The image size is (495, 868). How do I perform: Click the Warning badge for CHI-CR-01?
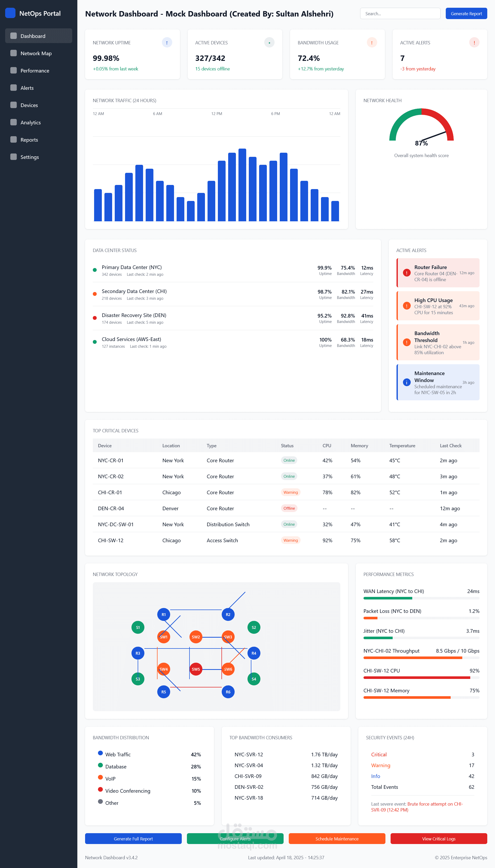pos(290,492)
